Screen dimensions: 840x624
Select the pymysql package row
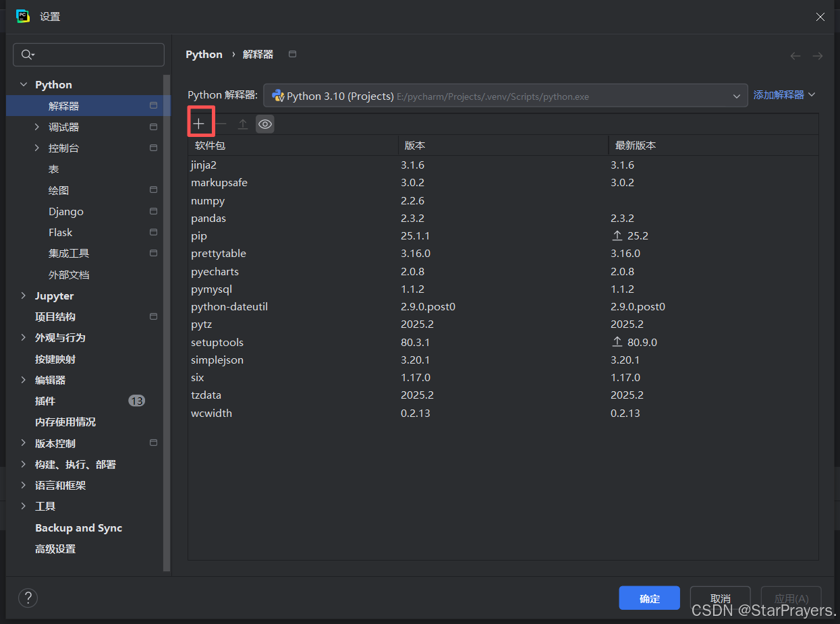pos(503,289)
